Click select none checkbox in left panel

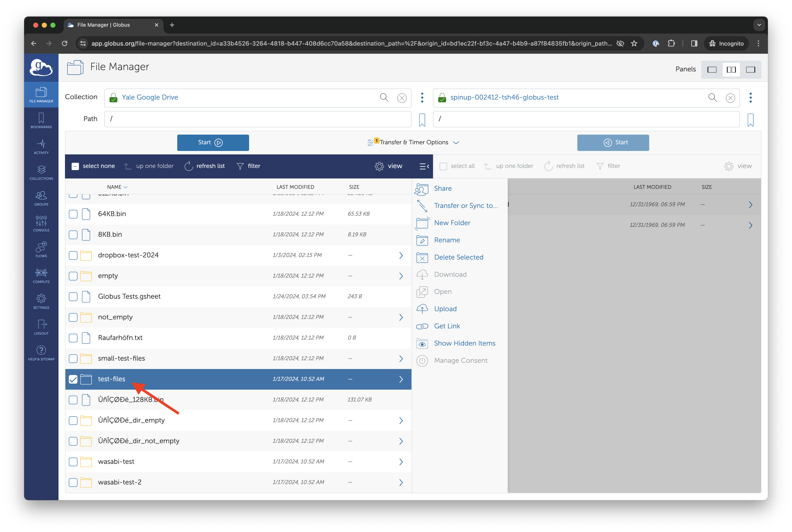pyautogui.click(x=75, y=166)
